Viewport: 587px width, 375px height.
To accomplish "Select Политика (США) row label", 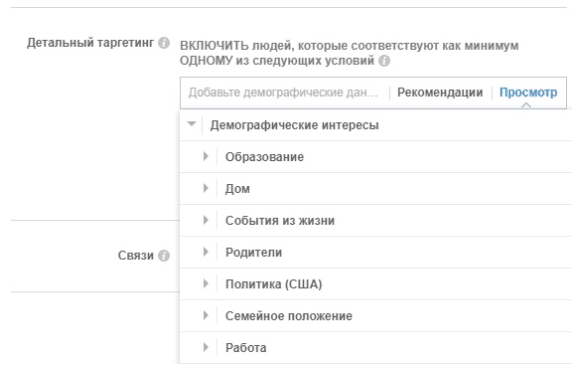I will [274, 284].
